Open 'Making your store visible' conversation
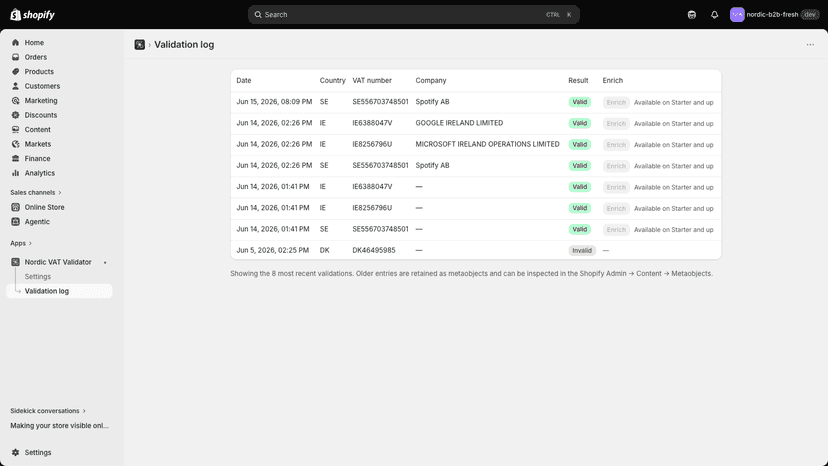 (60, 425)
